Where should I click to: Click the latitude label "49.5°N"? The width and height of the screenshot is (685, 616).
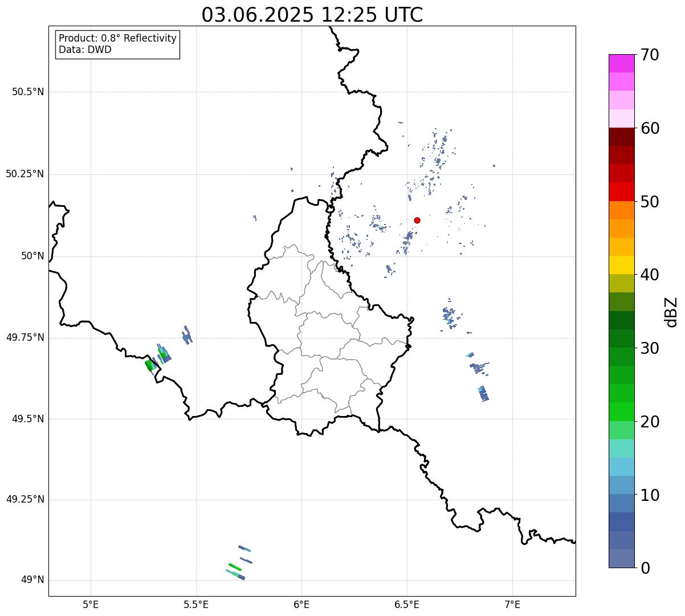(x=28, y=419)
